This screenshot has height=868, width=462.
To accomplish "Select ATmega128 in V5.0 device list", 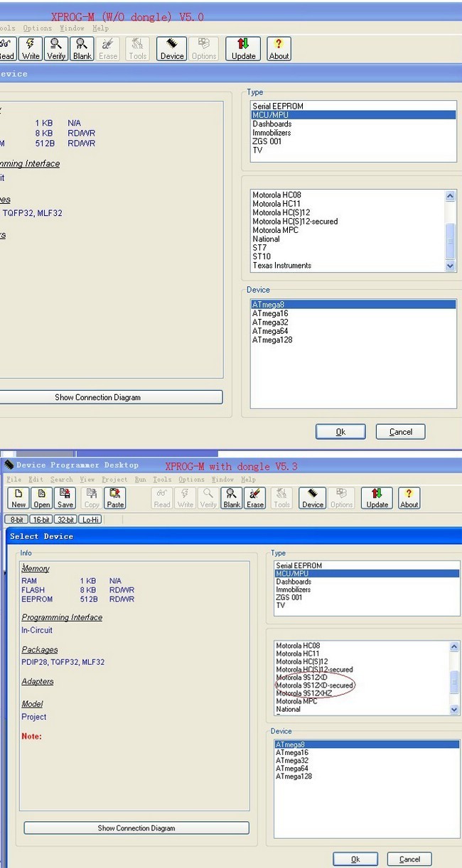I will pos(354,340).
